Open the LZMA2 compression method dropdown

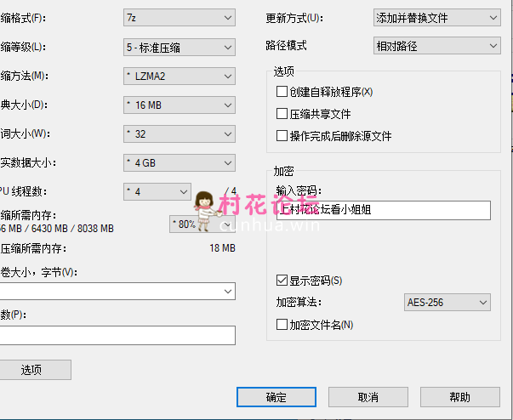pyautogui.click(x=177, y=77)
